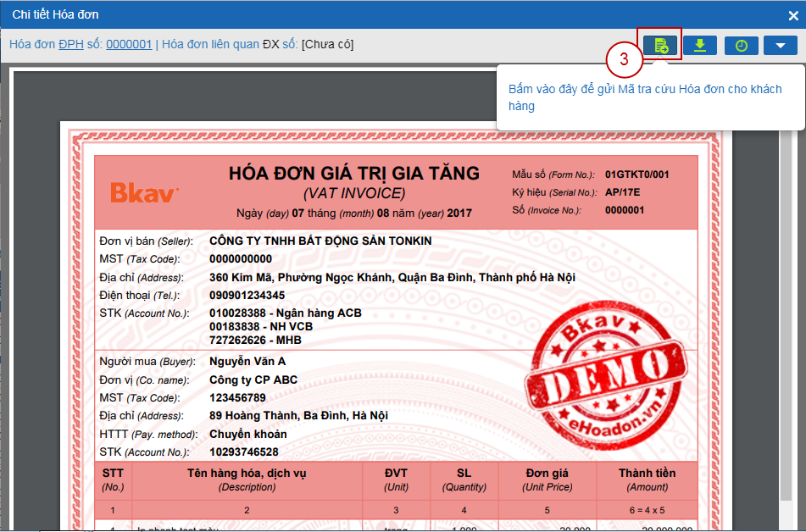Click account 00183838 - NH VCB
The width and height of the screenshot is (806, 532).
click(260, 326)
